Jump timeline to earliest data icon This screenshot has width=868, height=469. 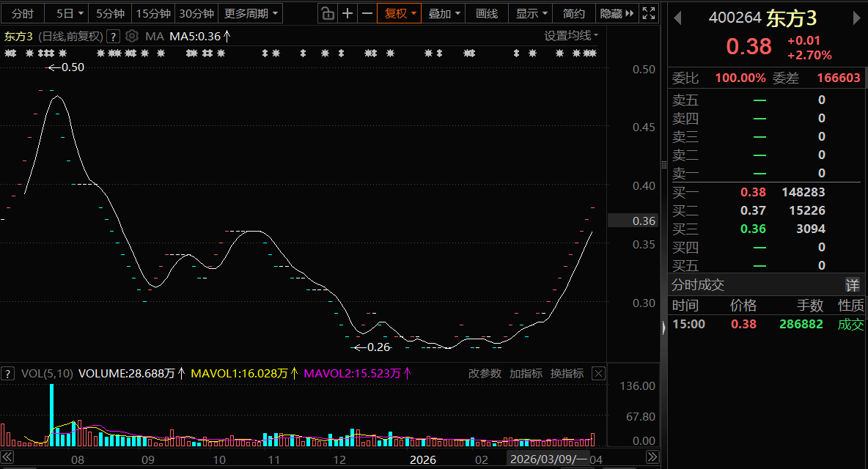coord(7,457)
